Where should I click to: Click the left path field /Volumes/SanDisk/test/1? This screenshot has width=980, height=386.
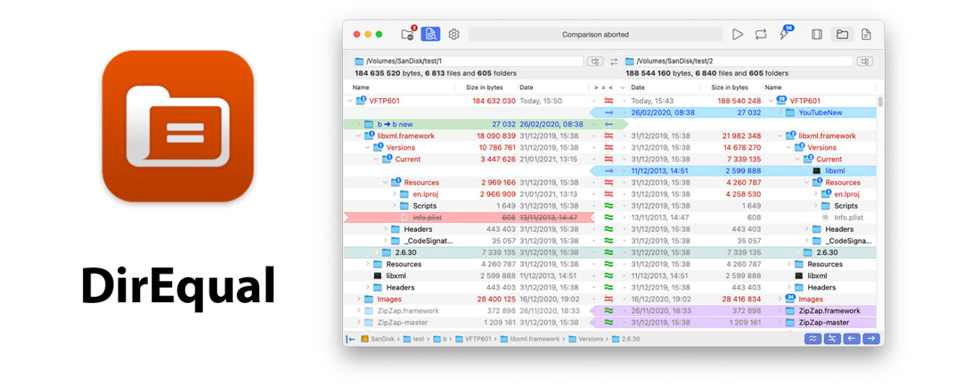[x=469, y=61]
